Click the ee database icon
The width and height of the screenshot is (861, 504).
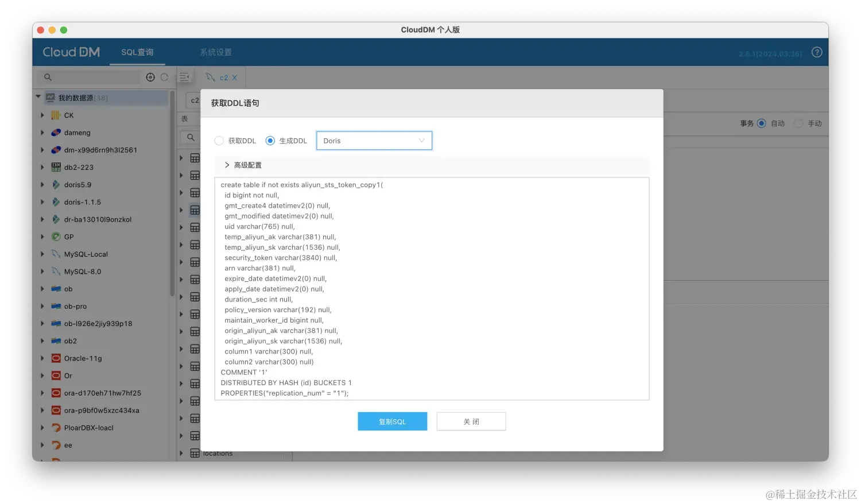click(x=56, y=445)
